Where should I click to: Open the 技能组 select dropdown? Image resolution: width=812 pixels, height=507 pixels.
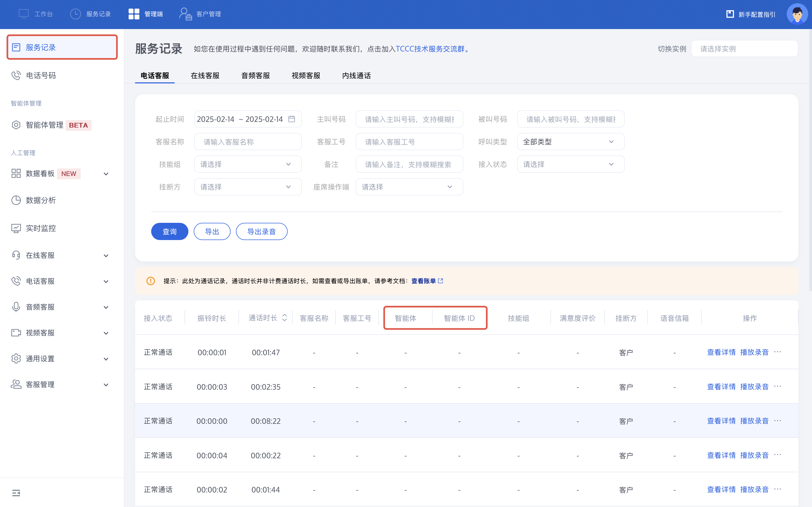(x=248, y=164)
